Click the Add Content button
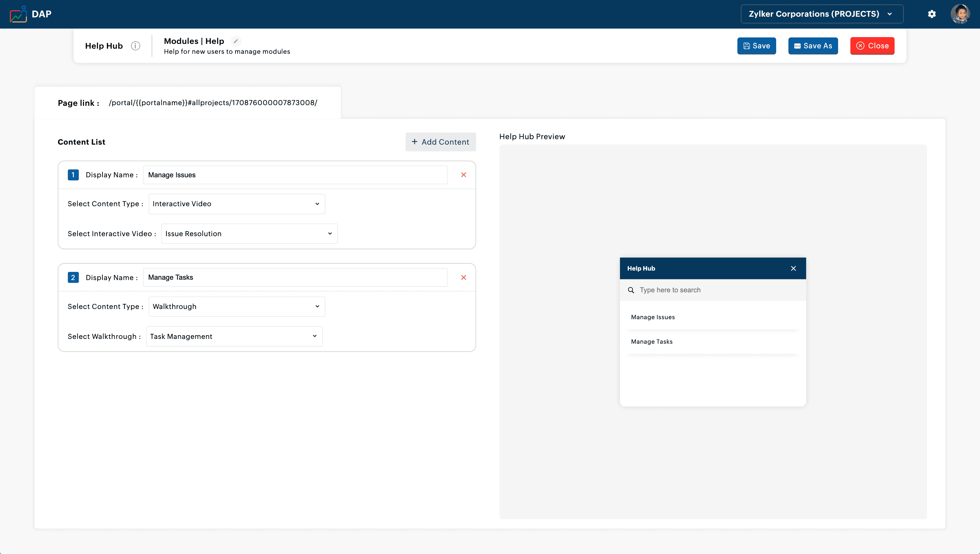 [x=440, y=142]
